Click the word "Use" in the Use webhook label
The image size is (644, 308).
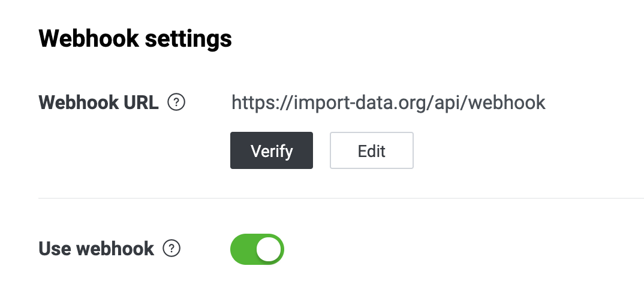pos(55,249)
